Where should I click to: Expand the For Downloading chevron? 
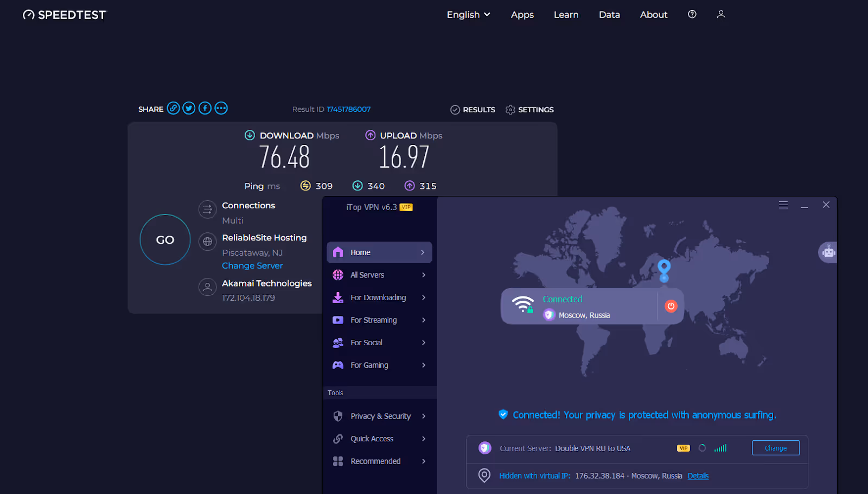pyautogui.click(x=423, y=297)
